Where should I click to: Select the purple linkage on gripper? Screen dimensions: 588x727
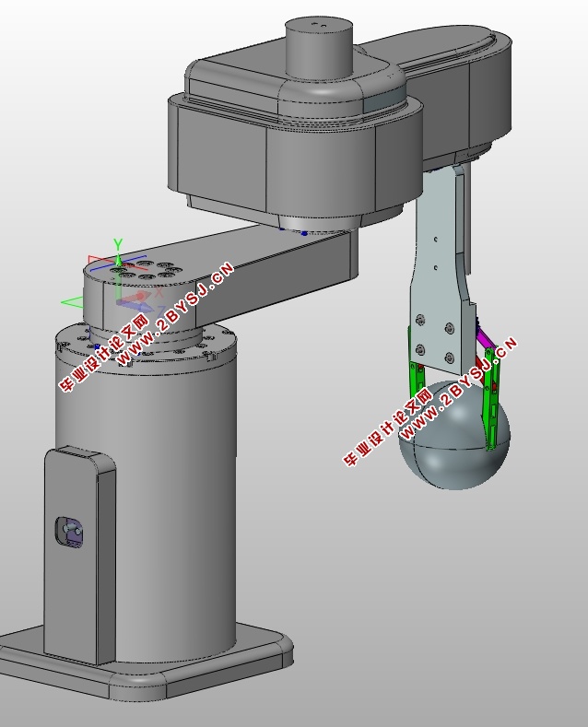(x=485, y=338)
